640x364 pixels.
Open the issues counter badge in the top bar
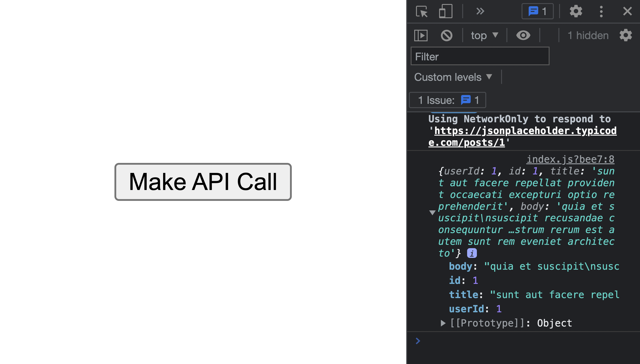(537, 11)
